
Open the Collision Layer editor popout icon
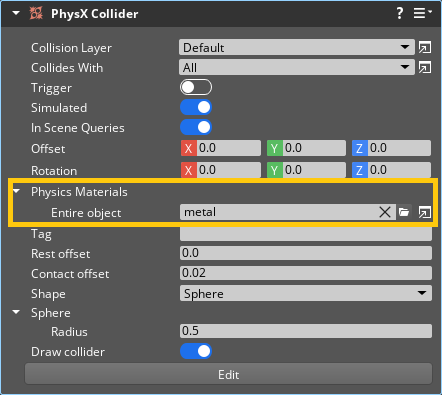[425, 48]
